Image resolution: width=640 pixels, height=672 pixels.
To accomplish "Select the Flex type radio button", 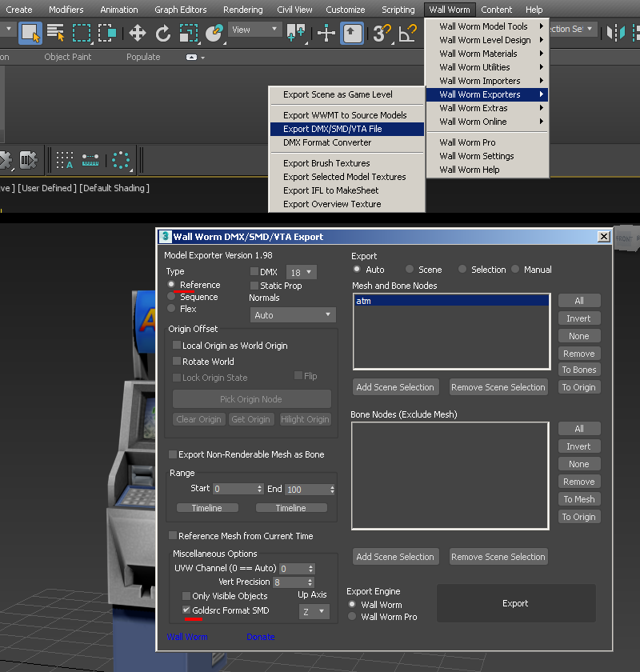I will [171, 308].
